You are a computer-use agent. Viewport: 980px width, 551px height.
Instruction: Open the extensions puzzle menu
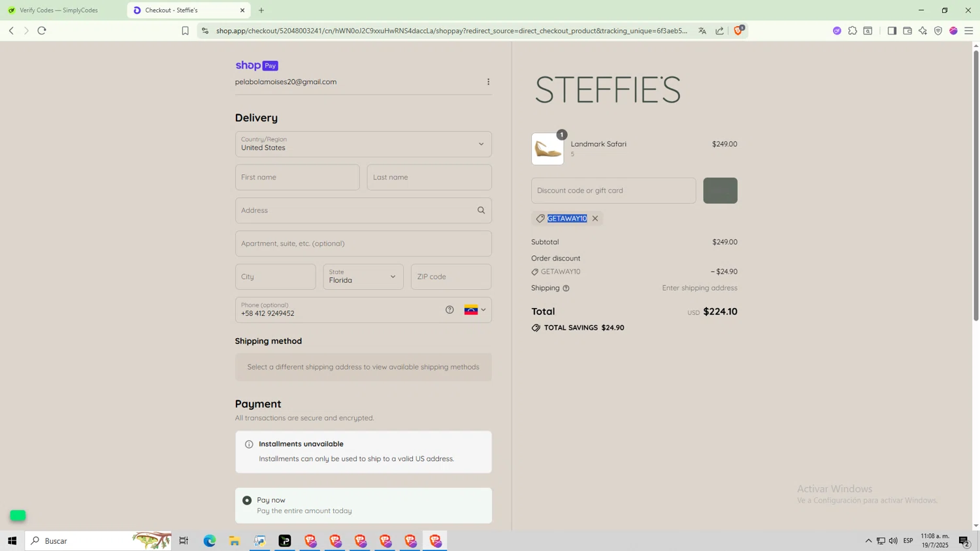click(x=853, y=31)
